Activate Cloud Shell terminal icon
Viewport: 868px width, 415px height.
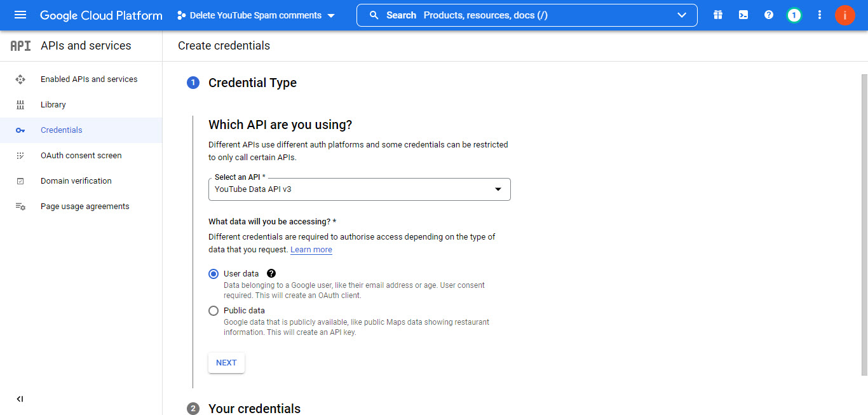pos(743,15)
